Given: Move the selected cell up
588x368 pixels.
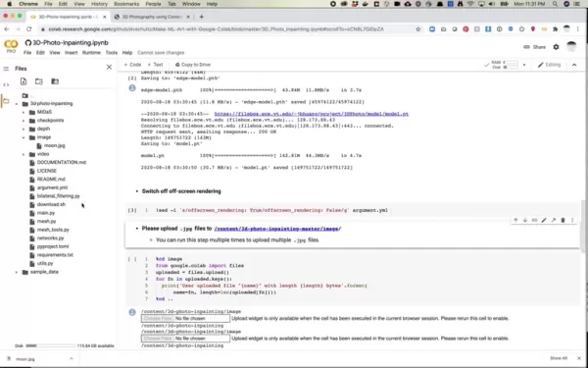Looking at the screenshot, I should click(515, 221).
